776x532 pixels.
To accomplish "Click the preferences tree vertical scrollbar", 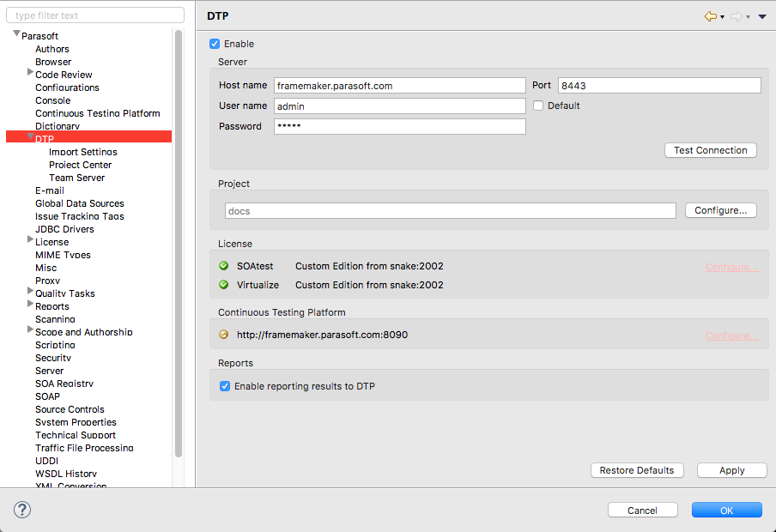I will 179,244.
